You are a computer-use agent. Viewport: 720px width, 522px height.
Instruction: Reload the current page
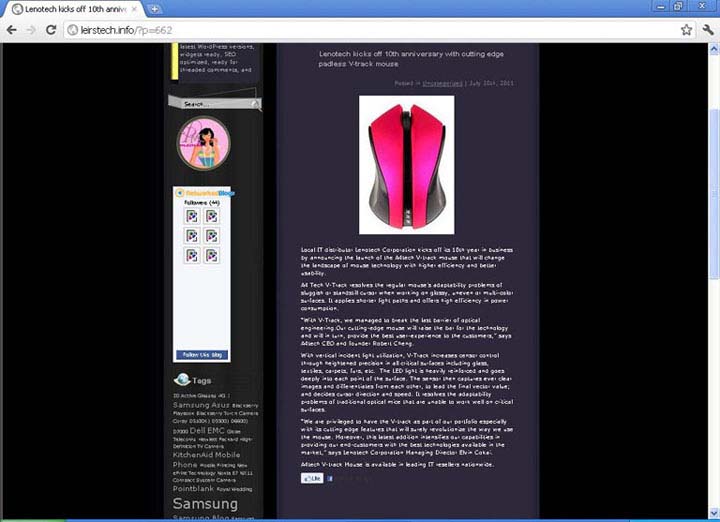pos(50,30)
